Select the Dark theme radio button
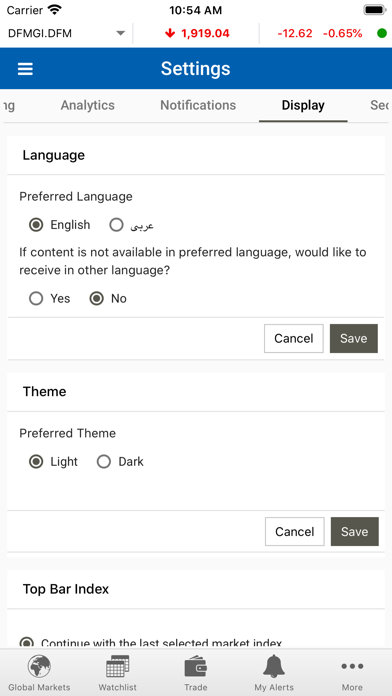Image resolution: width=392 pixels, height=696 pixels. click(104, 462)
